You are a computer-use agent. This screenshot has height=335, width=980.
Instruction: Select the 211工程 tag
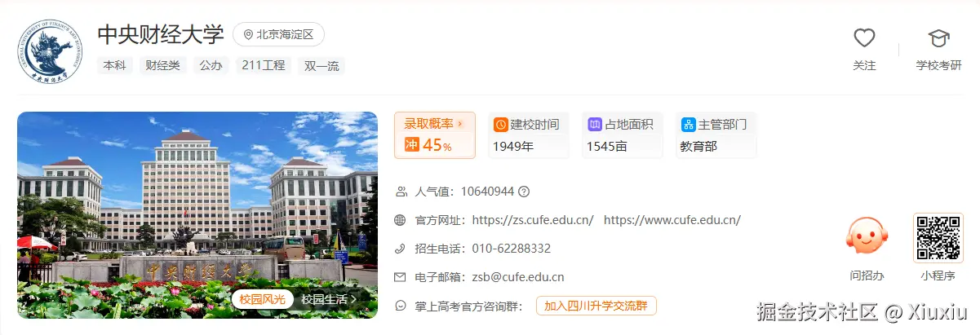point(264,65)
